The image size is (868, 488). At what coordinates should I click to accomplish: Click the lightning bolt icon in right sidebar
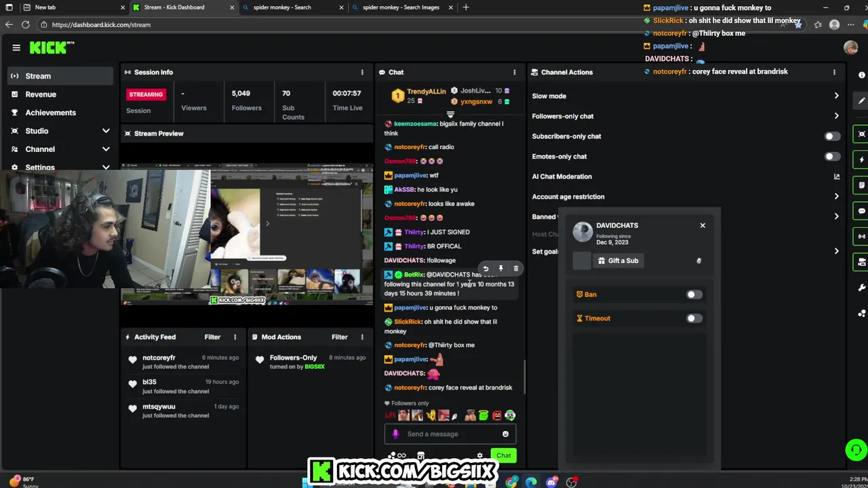[862, 159]
